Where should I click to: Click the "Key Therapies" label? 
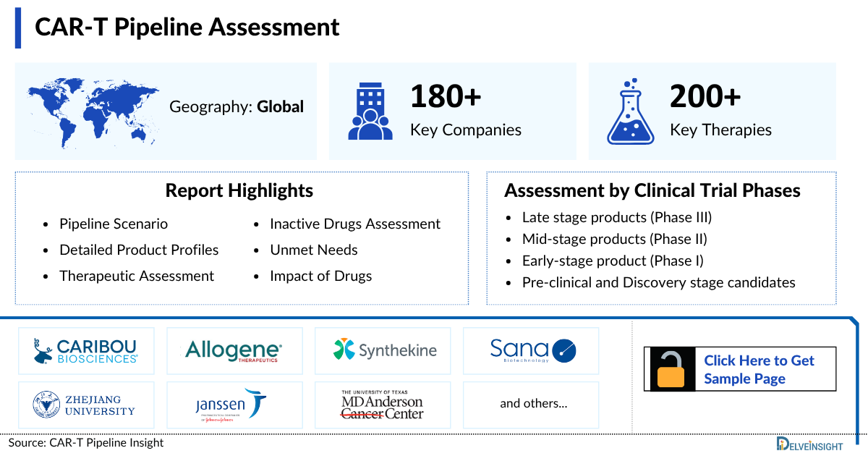[721, 130]
